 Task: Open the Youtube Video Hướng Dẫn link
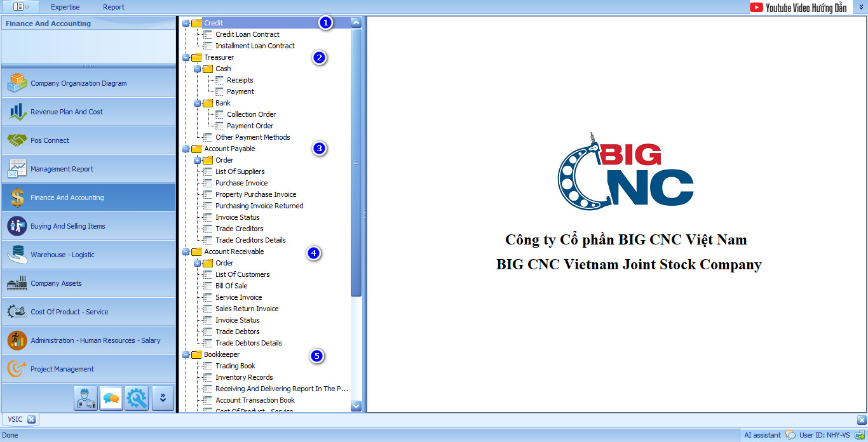[799, 8]
